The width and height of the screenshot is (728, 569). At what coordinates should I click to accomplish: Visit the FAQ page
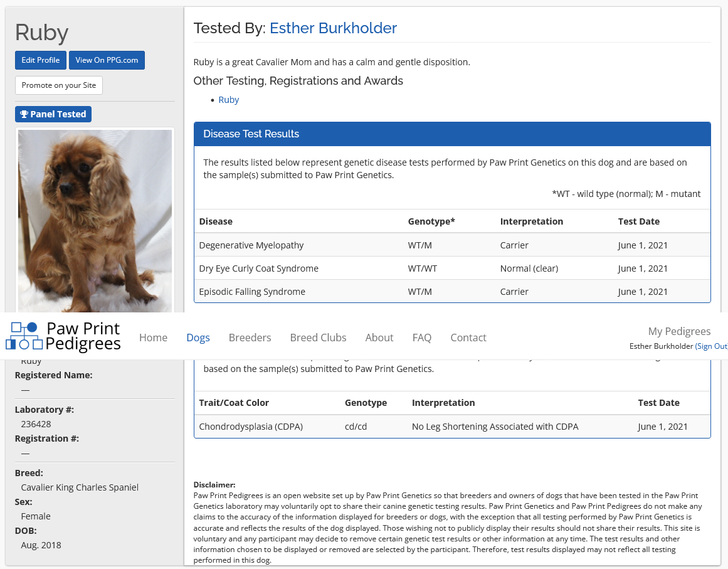[x=421, y=338]
